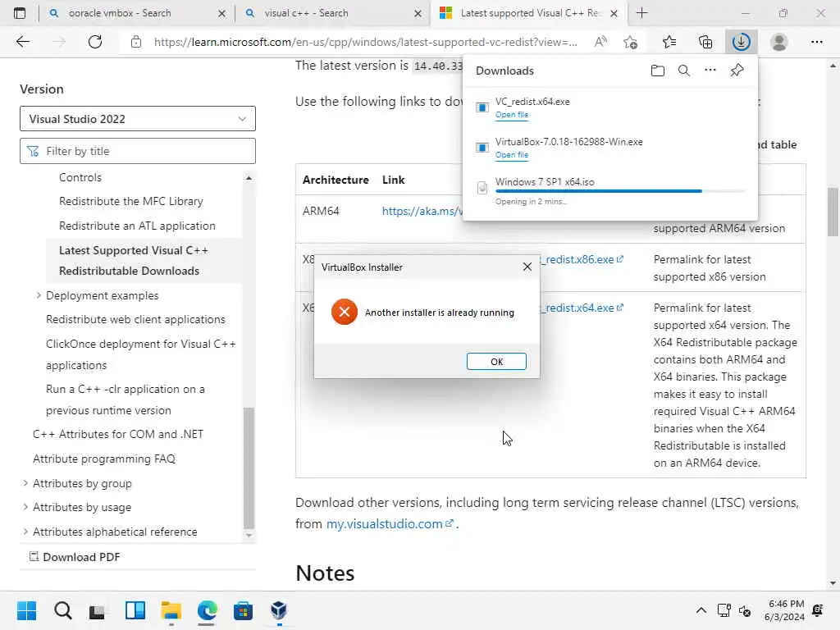Open the clock and date on taskbar

pyautogui.click(x=785, y=610)
